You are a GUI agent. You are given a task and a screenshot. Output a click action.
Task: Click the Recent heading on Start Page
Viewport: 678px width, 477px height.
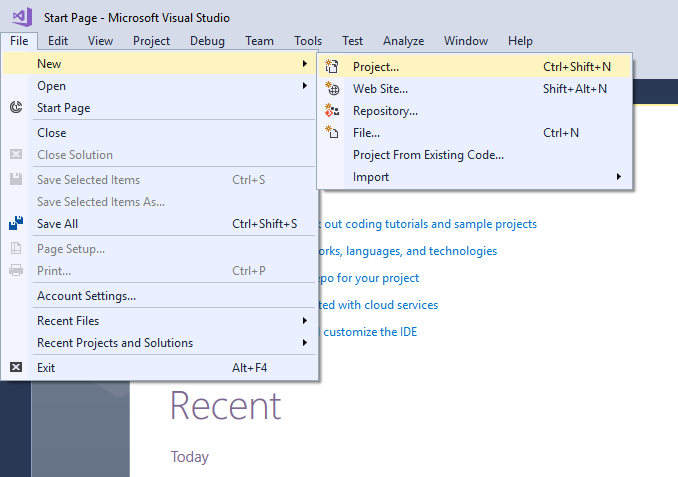(x=226, y=405)
